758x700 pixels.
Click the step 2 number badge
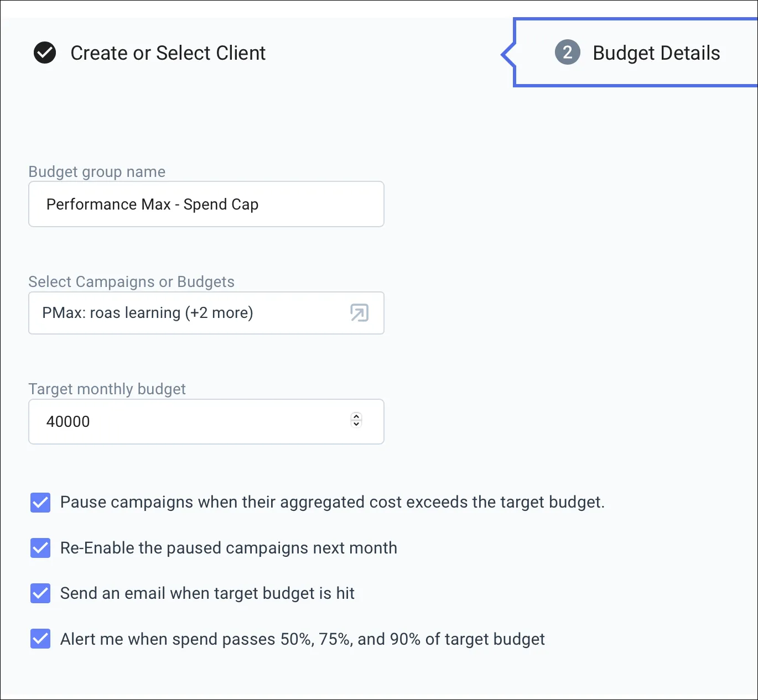(567, 53)
